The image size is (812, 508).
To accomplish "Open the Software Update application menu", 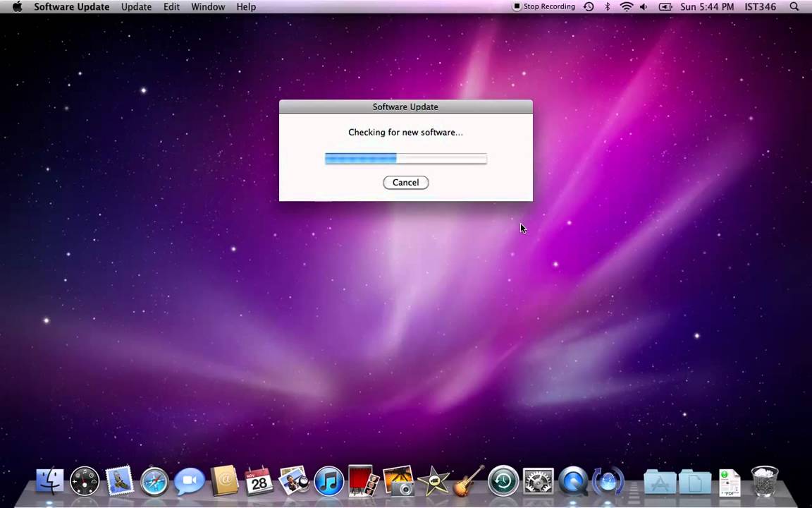I will (x=71, y=7).
